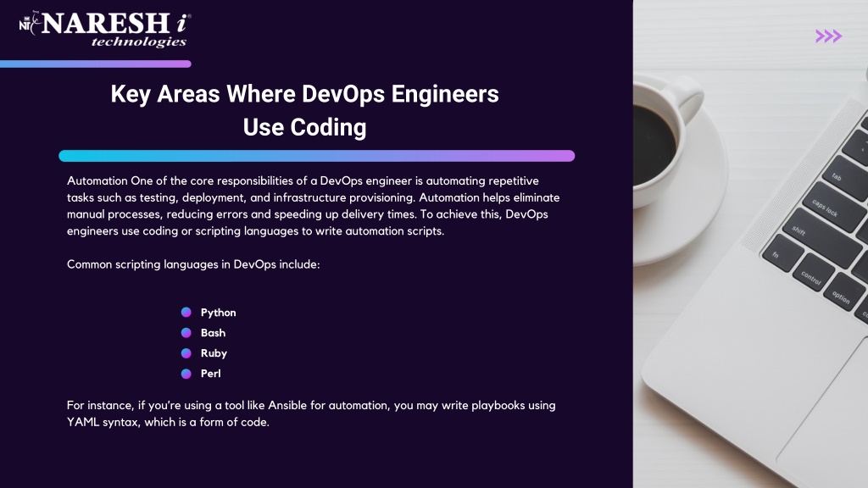Click the laptop keyboard photo
This screenshot has height=488, width=868.
[814, 221]
